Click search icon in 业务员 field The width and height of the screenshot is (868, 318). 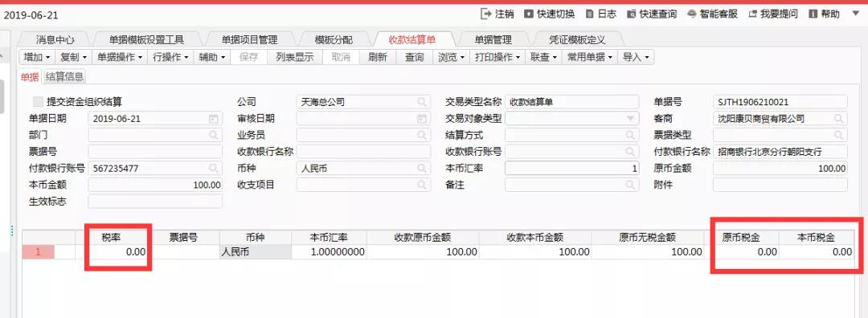click(x=422, y=135)
